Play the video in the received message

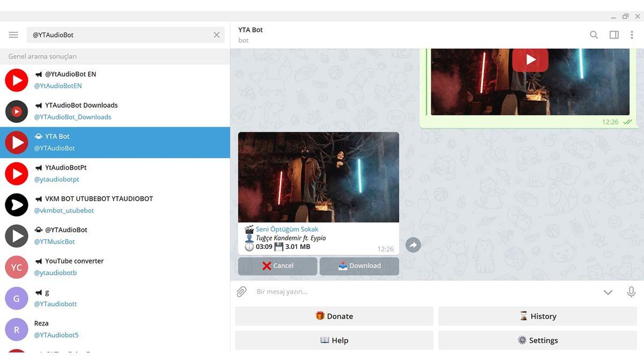point(318,177)
